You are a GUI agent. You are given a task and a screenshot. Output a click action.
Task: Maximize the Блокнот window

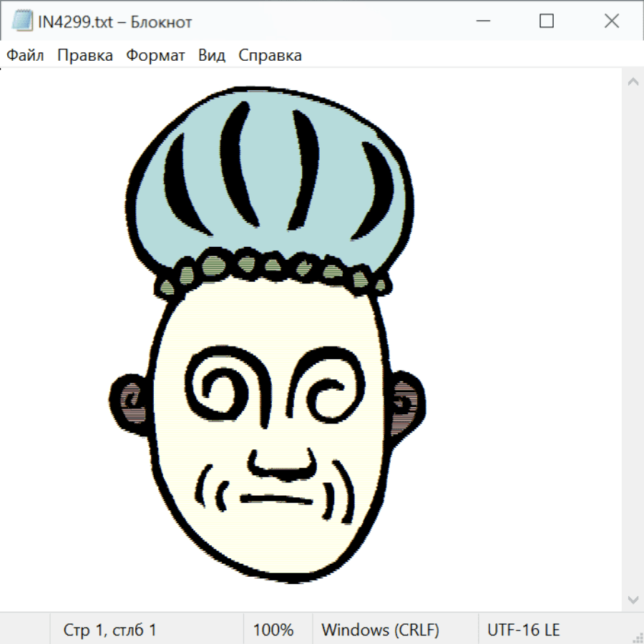[547, 21]
